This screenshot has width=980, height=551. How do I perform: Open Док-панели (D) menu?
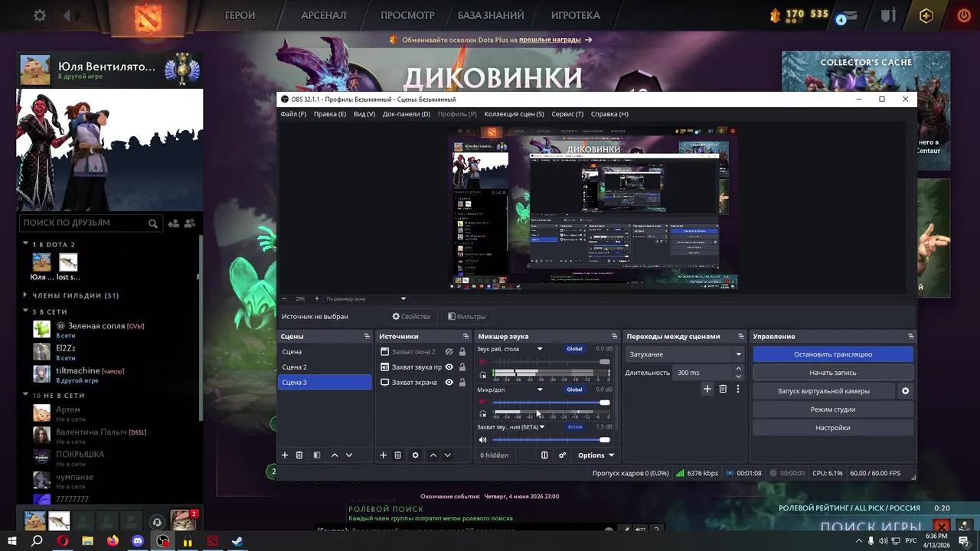point(407,114)
